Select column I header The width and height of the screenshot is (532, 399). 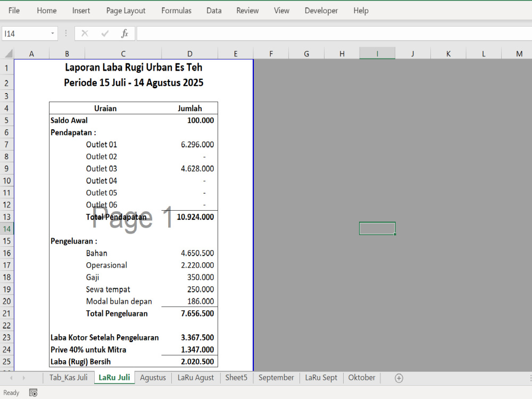click(377, 54)
